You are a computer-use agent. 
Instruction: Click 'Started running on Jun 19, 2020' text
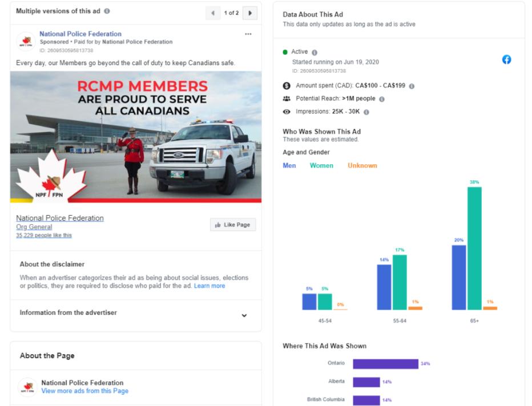click(336, 62)
